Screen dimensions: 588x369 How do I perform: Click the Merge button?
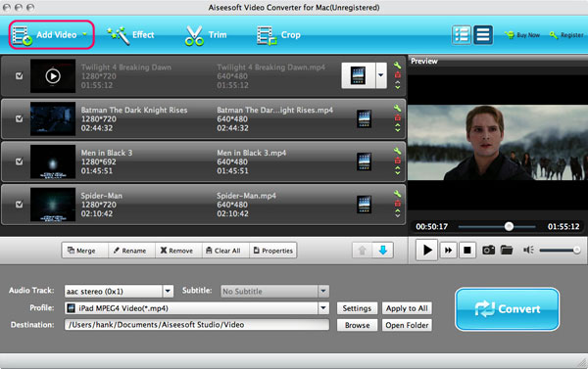click(x=85, y=251)
